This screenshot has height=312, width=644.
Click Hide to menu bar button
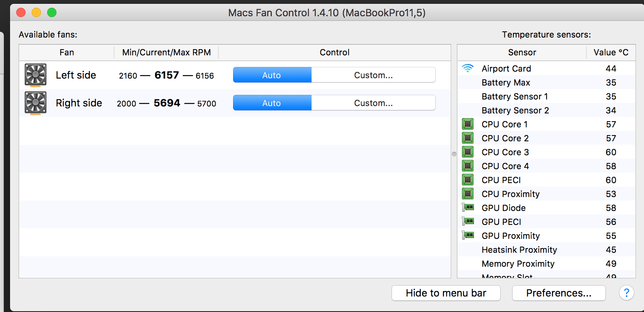coord(446,293)
